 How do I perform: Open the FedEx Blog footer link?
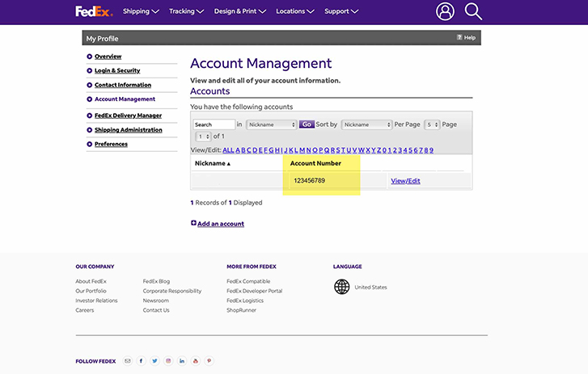pos(156,281)
